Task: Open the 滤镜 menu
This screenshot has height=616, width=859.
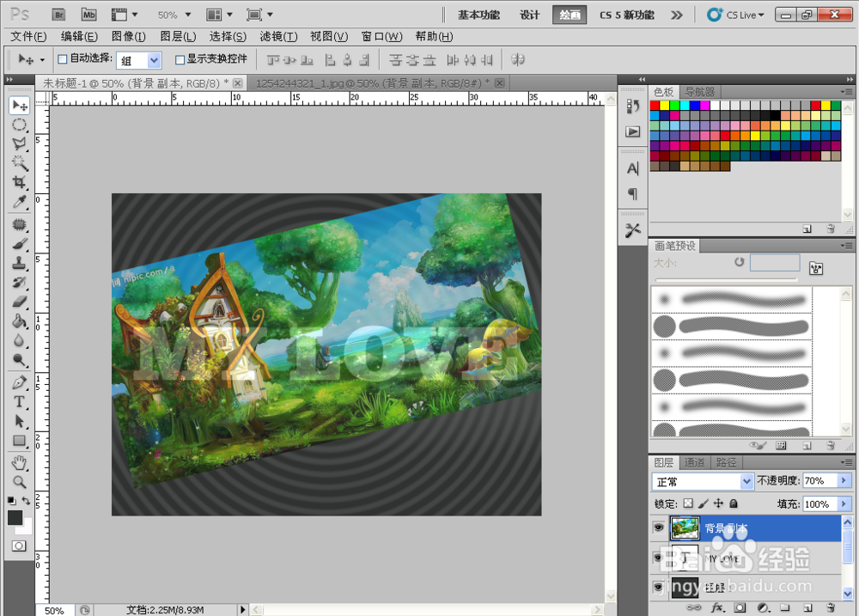Action: coord(277,36)
